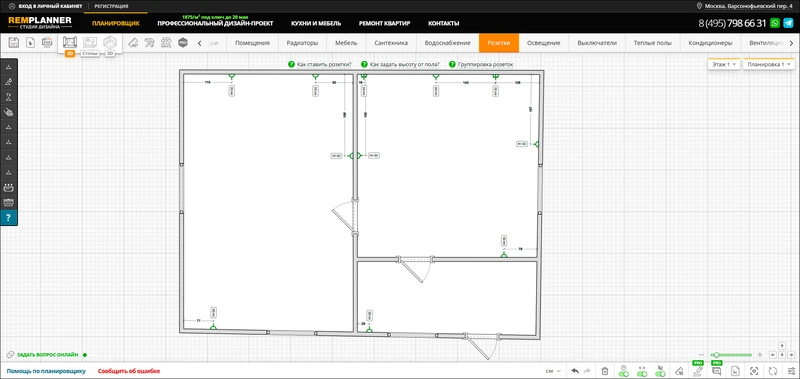Select the active Розетки tab
Screen dimensions: 800x379
(x=498, y=43)
